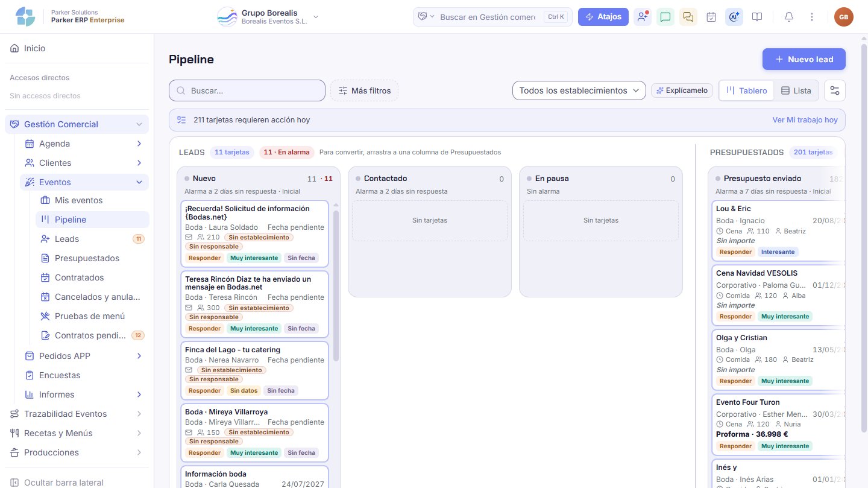Open Todos los establecimientos dropdown
The image size is (868, 488).
[x=579, y=90]
